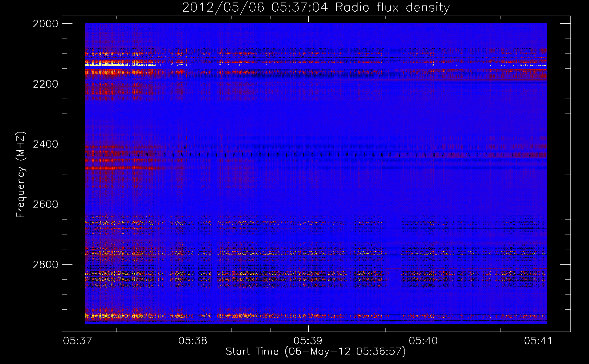Click the "2000" frequency axis label

46,24
